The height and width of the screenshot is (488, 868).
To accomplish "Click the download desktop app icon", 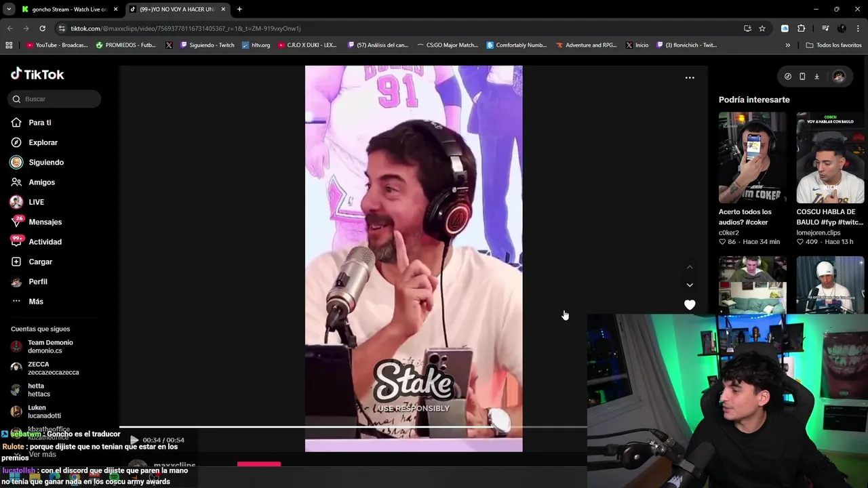I will point(816,77).
